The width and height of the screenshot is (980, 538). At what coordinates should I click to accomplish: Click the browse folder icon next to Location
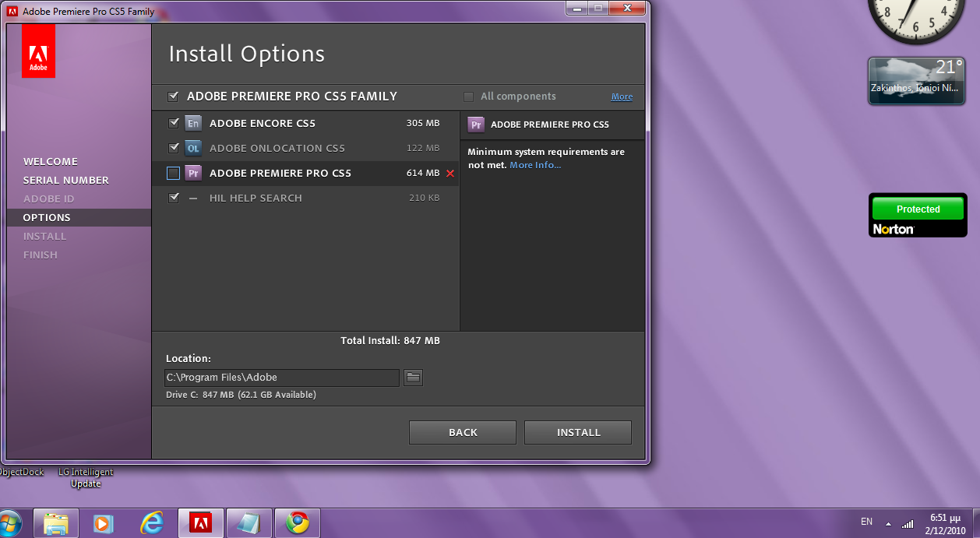tap(413, 378)
